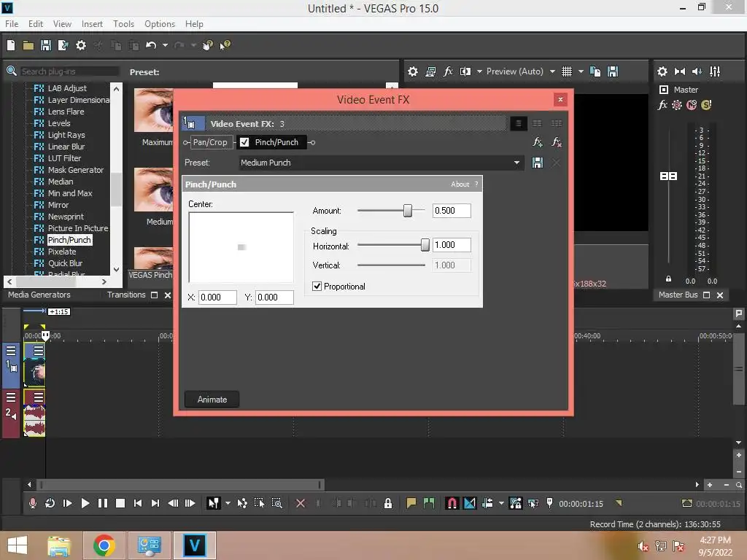Click the What's This help icon
This screenshot has width=747, height=560.
pyautogui.click(x=225, y=45)
